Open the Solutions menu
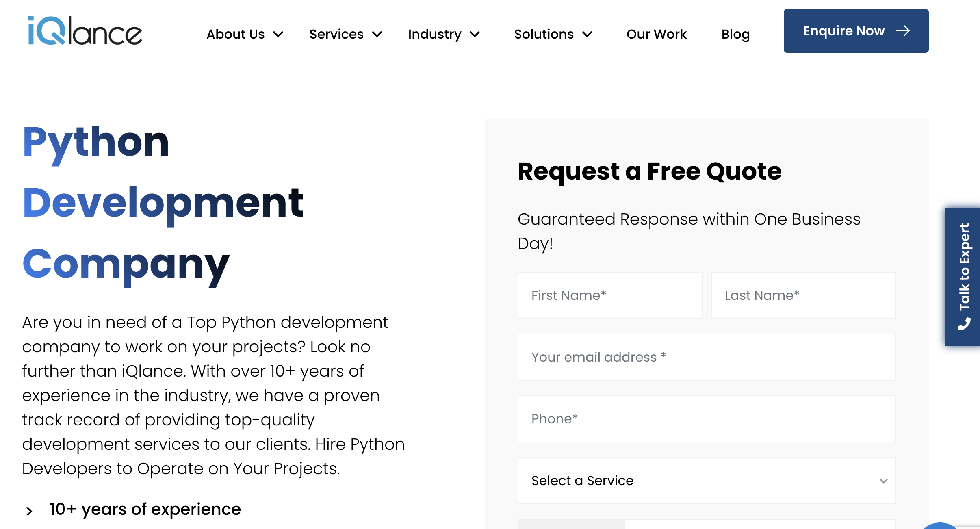The height and width of the screenshot is (529, 980). 544,34
